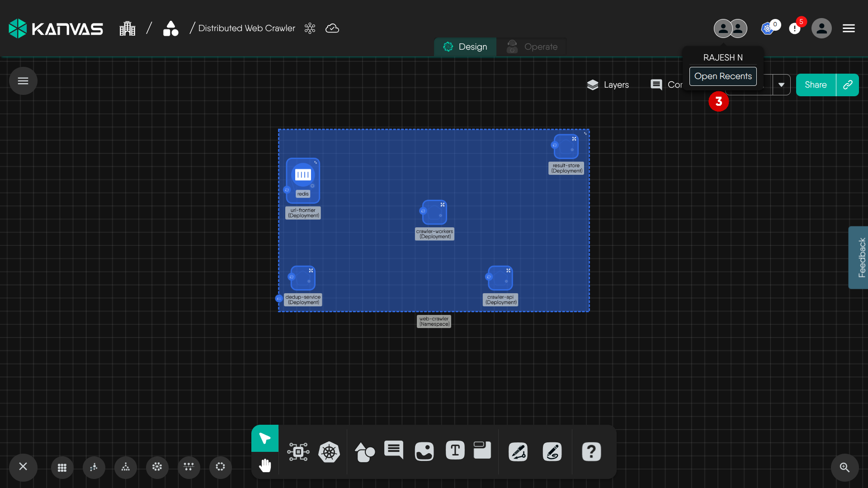Select the image insert tool
This screenshot has width=868, height=488.
point(424,451)
